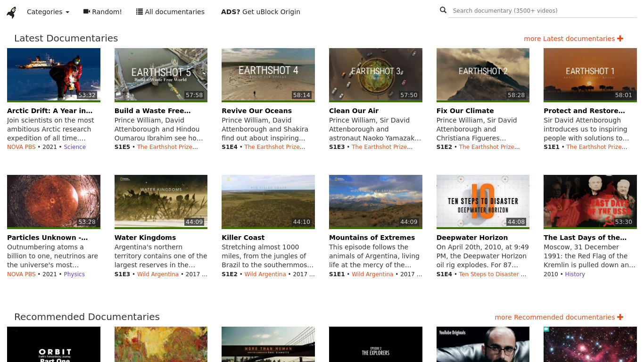The height and width of the screenshot is (362, 644).
Task: Click the search magnifier icon
Action: 443,10
